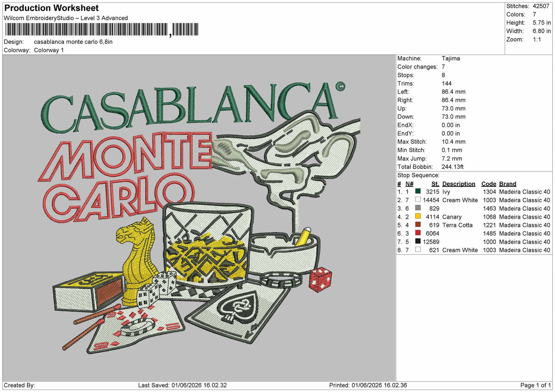The image size is (555, 392).
Task: Click the "Colorway 1" value
Action: (49, 50)
